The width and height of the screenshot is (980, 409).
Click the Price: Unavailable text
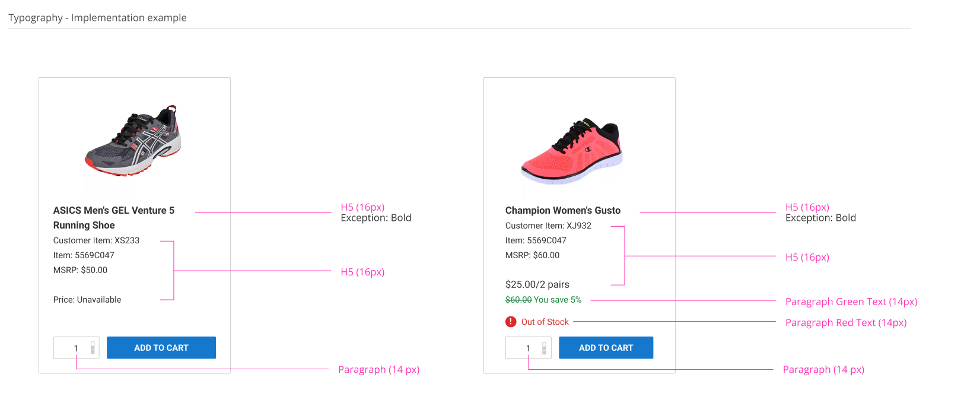(x=87, y=300)
